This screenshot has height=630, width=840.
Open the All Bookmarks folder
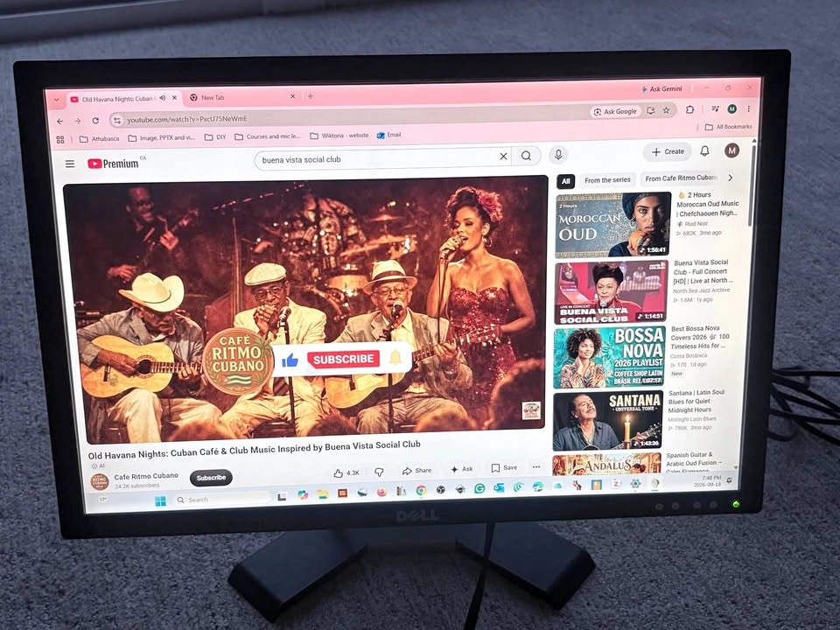click(729, 127)
